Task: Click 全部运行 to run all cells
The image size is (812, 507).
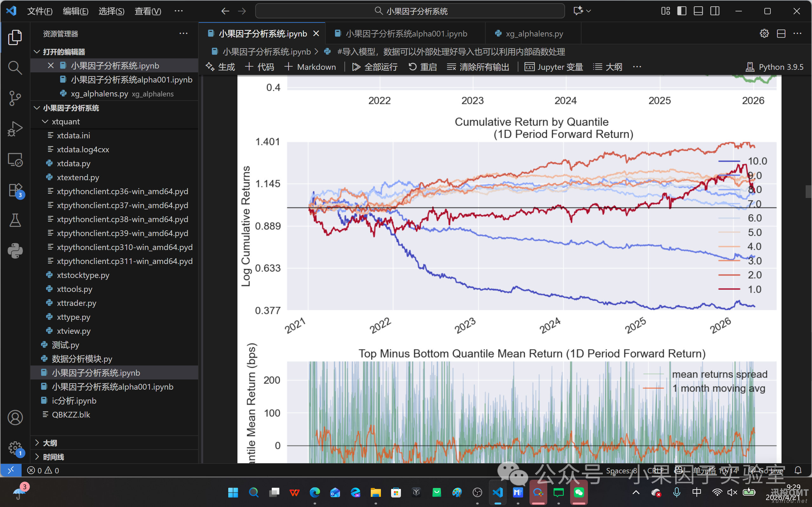Action: pyautogui.click(x=375, y=67)
